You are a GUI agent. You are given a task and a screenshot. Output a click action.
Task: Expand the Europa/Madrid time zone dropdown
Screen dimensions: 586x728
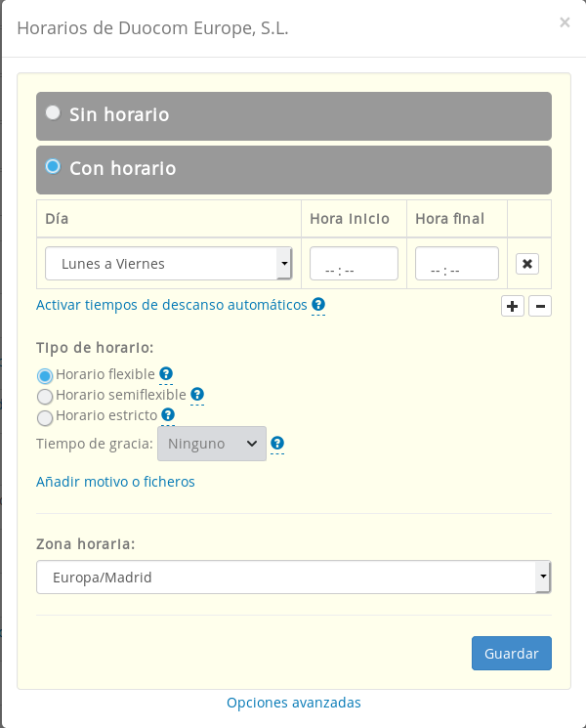click(x=293, y=578)
